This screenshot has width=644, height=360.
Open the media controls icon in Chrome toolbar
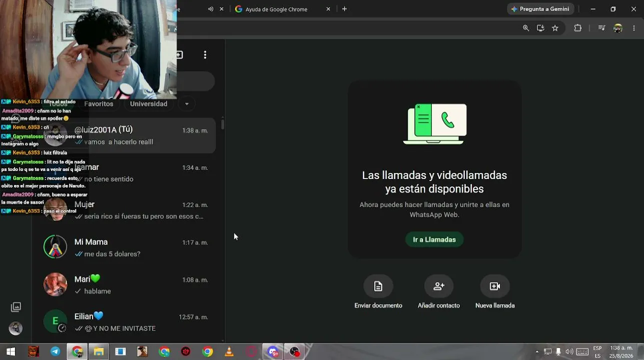602,28
